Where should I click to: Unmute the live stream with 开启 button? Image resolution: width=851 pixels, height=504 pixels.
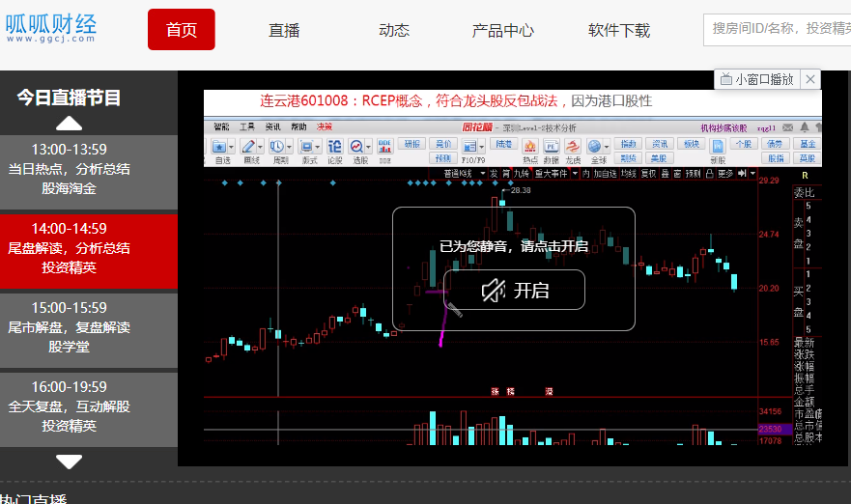point(514,290)
